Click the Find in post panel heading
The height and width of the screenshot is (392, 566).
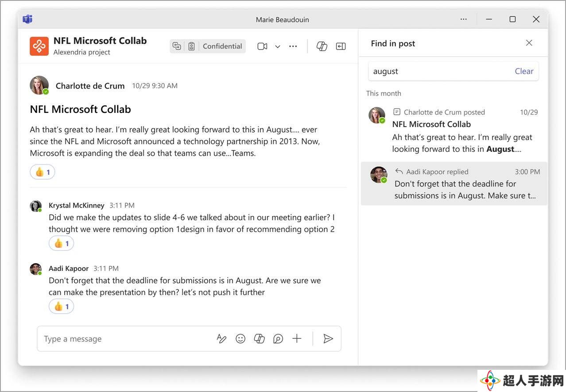pyautogui.click(x=393, y=43)
